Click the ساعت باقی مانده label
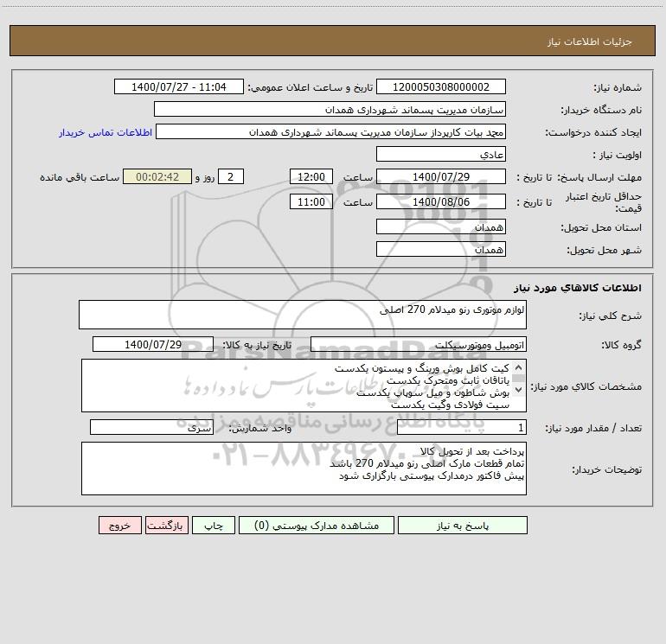The width and height of the screenshot is (666, 644). 80,177
